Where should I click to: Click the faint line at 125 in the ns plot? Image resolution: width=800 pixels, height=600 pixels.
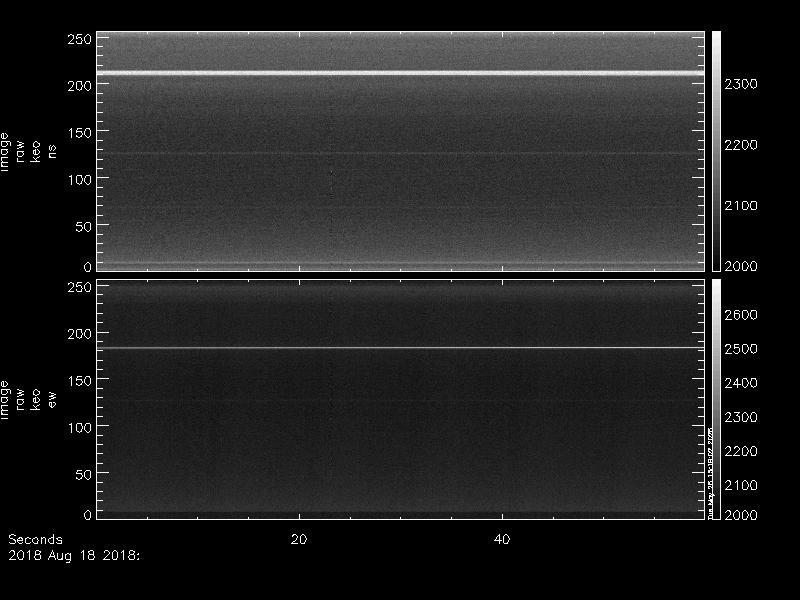pos(401,153)
